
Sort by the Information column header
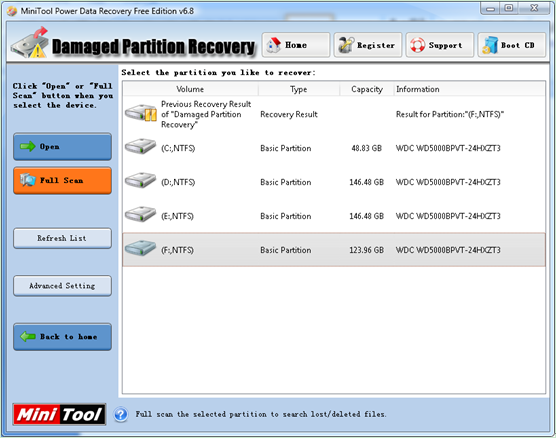point(469,89)
